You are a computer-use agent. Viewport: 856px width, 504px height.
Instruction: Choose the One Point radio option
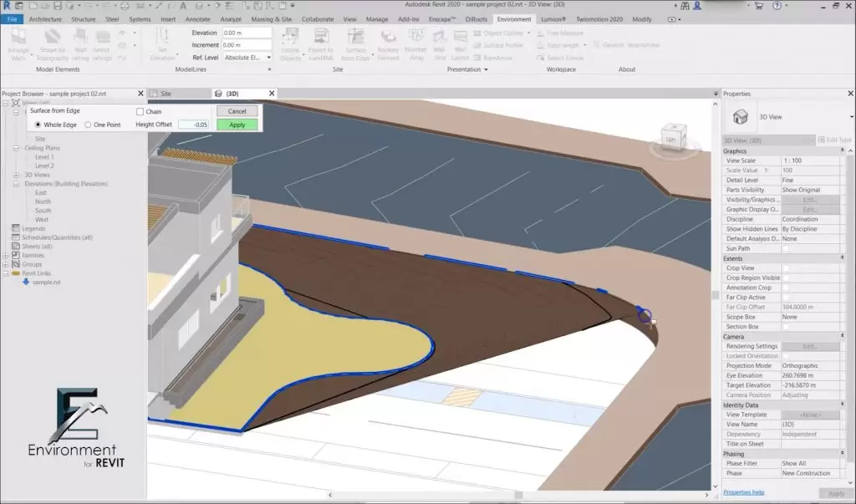[89, 125]
